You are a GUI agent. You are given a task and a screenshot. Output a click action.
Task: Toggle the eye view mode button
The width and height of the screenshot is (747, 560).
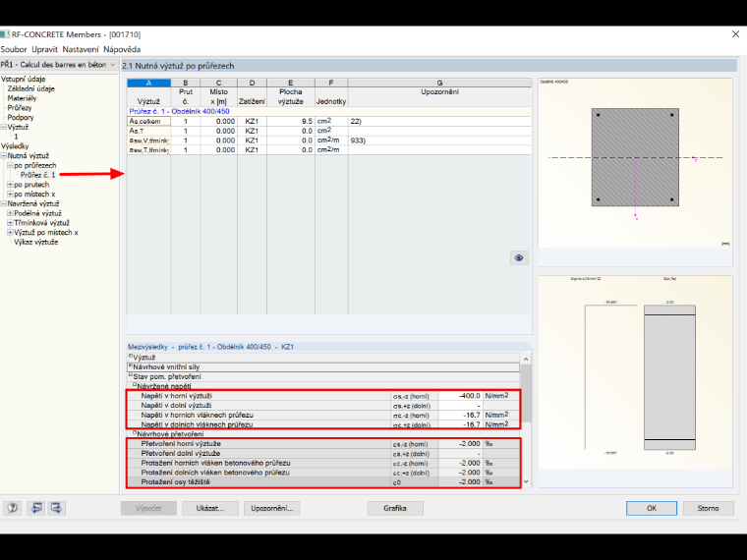point(519,257)
